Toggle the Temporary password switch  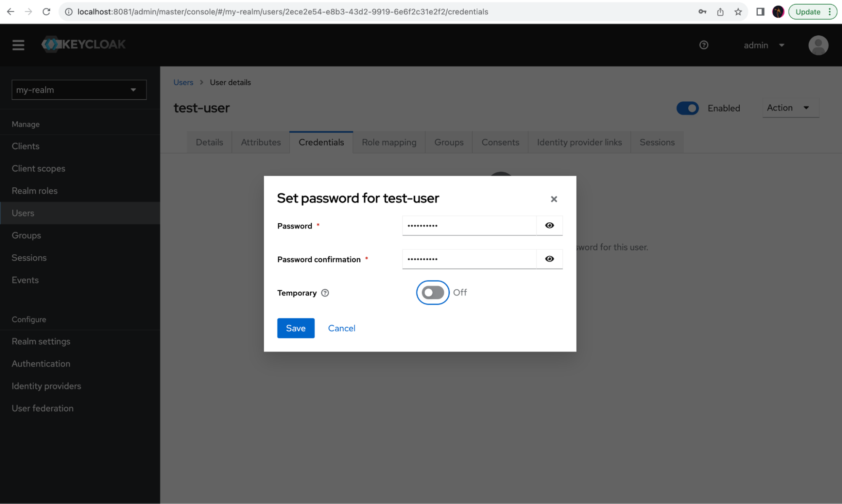[433, 293]
